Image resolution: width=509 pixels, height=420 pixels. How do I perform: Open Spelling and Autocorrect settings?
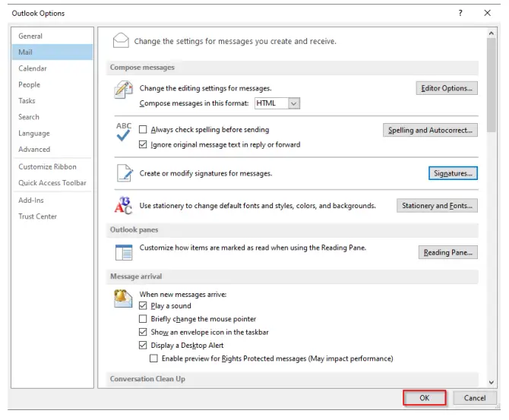pyautogui.click(x=430, y=130)
